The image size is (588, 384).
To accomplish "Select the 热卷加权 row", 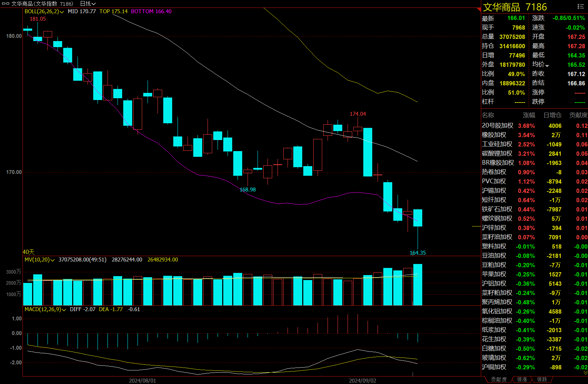I will pyautogui.click(x=534, y=172).
